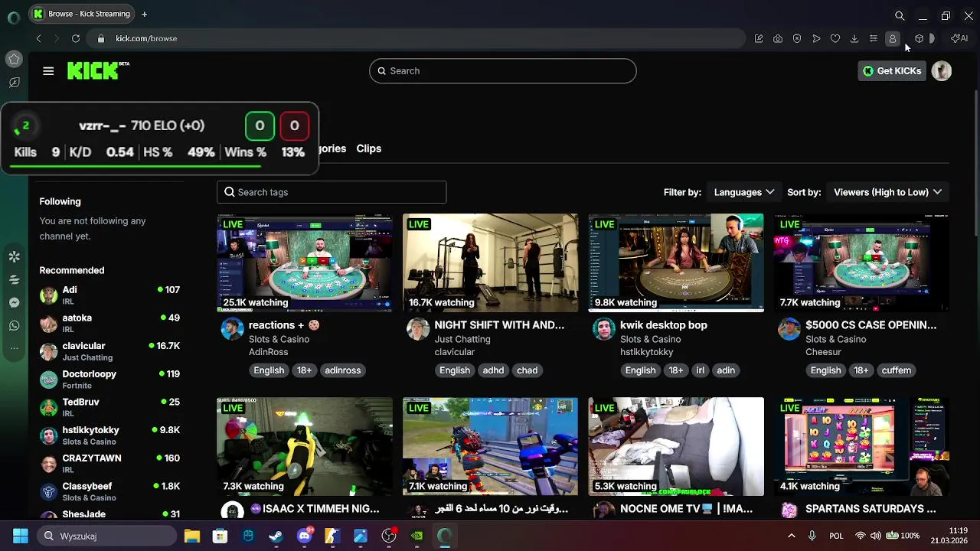Open AdinRoss channel avatar
Image resolution: width=980 pixels, height=551 pixels.
pyautogui.click(x=232, y=329)
